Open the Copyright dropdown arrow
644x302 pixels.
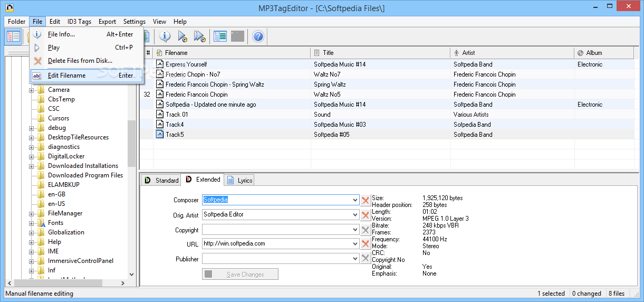click(355, 230)
